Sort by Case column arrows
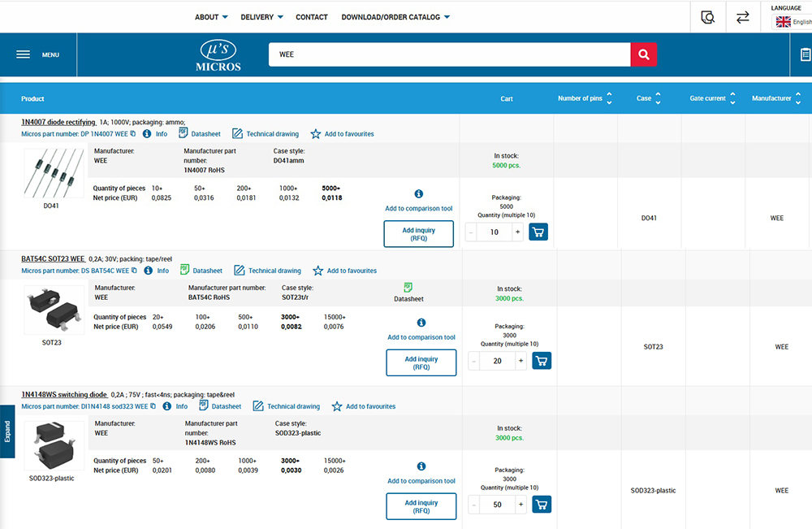Image resolution: width=812 pixels, height=529 pixels. (659, 98)
